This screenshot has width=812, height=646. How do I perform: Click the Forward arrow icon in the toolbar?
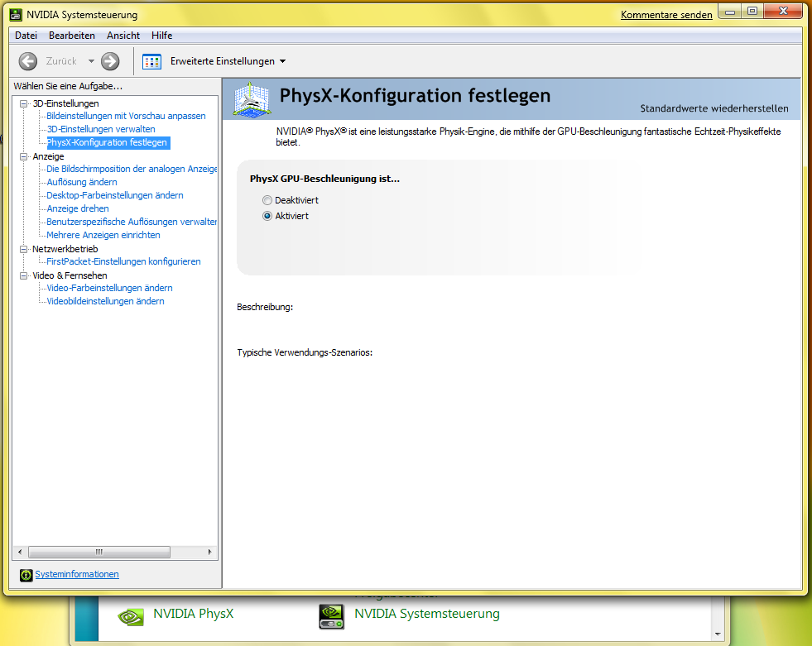110,61
